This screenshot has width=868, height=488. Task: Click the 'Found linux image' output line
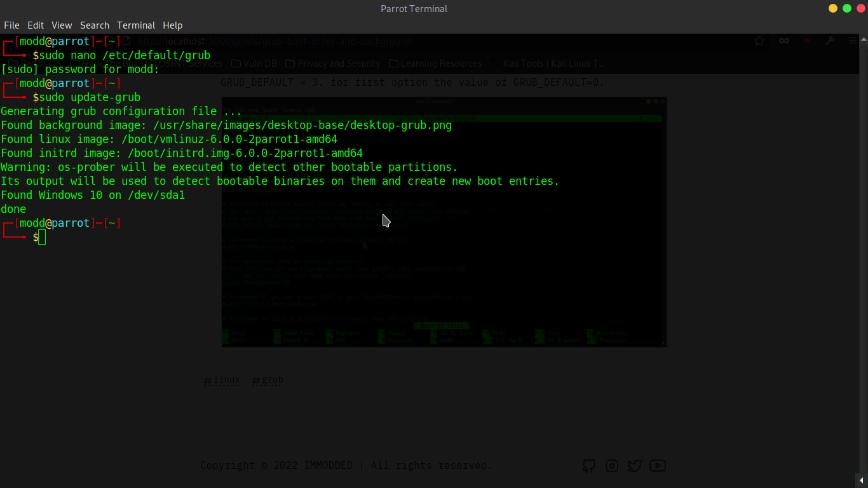point(169,139)
